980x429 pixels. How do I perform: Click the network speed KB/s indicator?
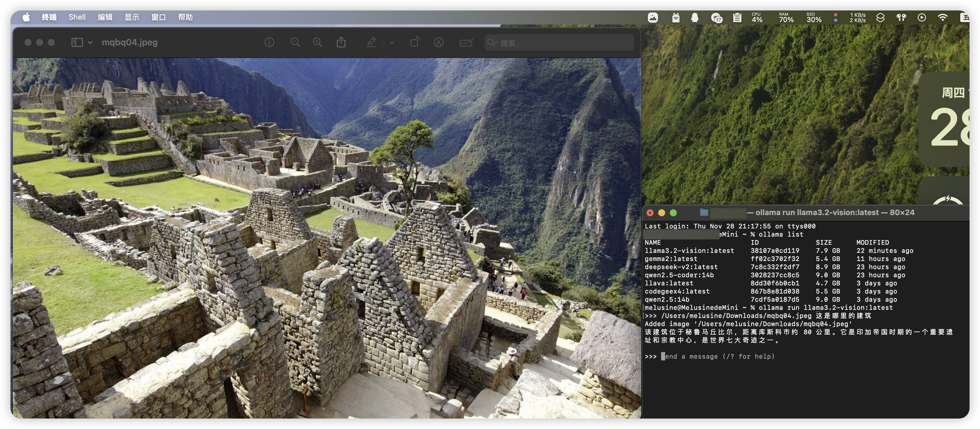click(x=858, y=17)
